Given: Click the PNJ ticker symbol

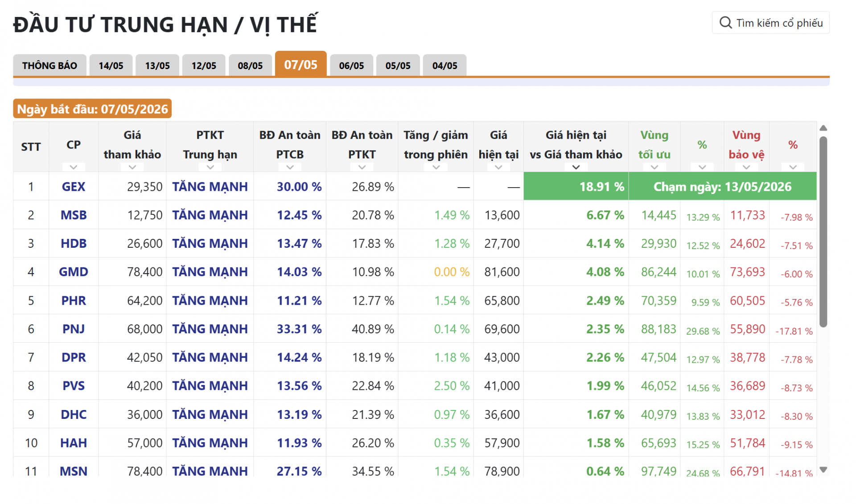Looking at the screenshot, I should [74, 329].
